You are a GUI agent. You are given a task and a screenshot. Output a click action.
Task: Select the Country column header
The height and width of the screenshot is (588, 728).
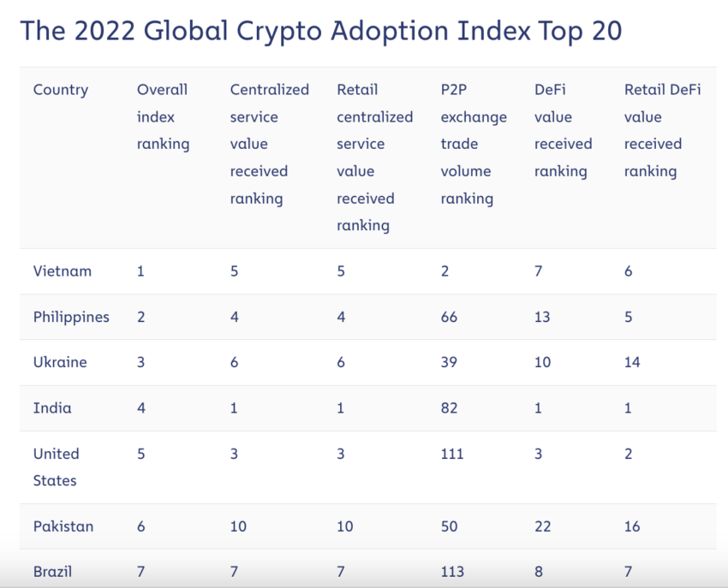(61, 90)
